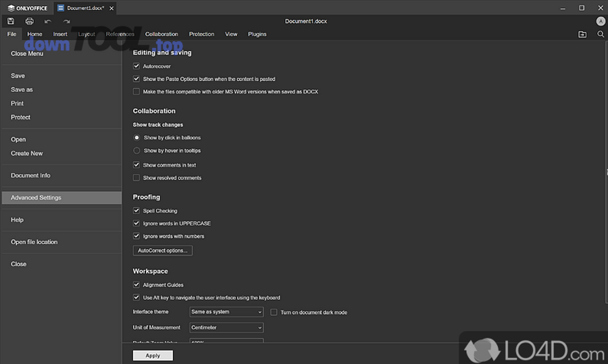Click the user avatar icon

(x=601, y=22)
